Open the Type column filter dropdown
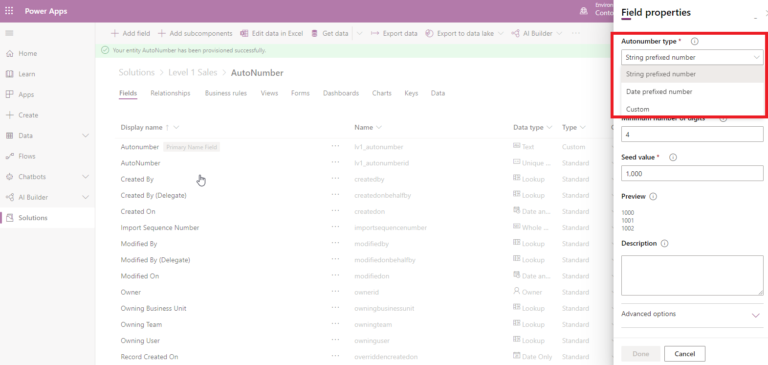The image size is (768, 365). 582,127
